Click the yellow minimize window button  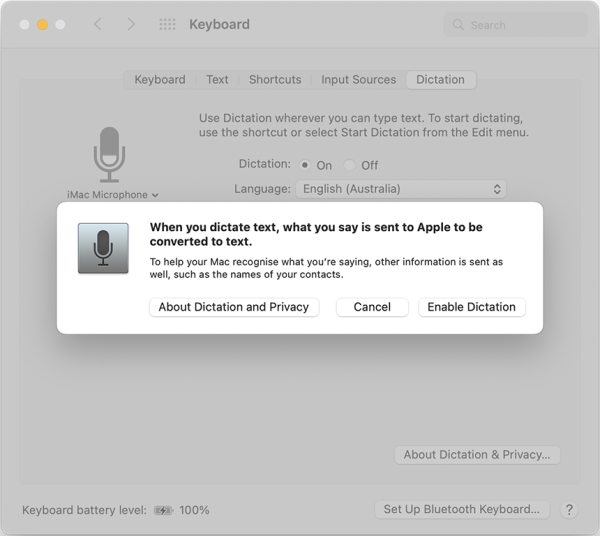tap(42, 24)
